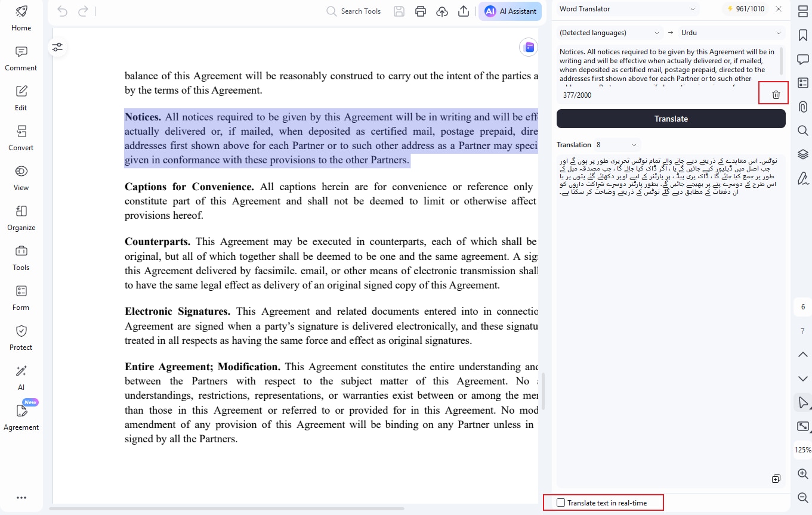Click the Print icon
812x515 pixels.
point(421,11)
